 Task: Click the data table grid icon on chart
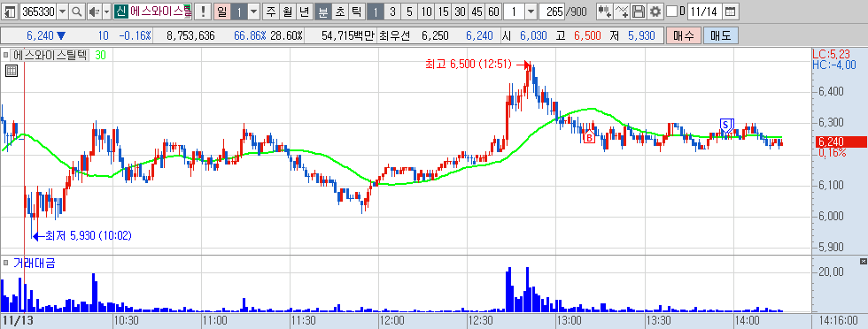tap(12, 70)
